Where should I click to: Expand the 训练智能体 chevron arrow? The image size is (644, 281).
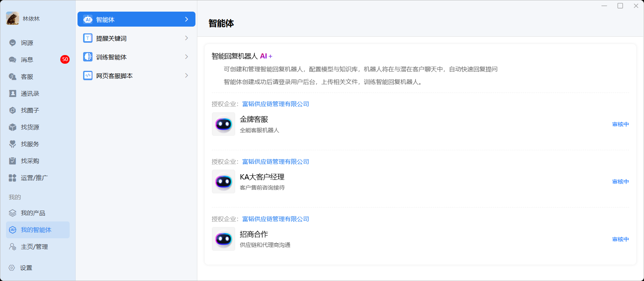[x=186, y=57]
